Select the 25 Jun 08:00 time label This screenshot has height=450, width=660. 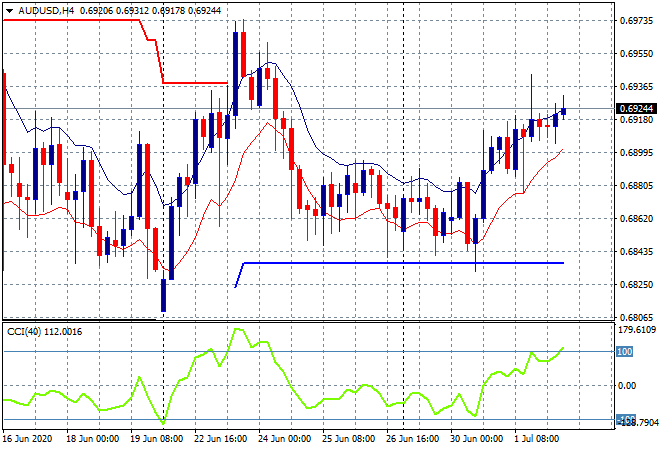[349, 439]
